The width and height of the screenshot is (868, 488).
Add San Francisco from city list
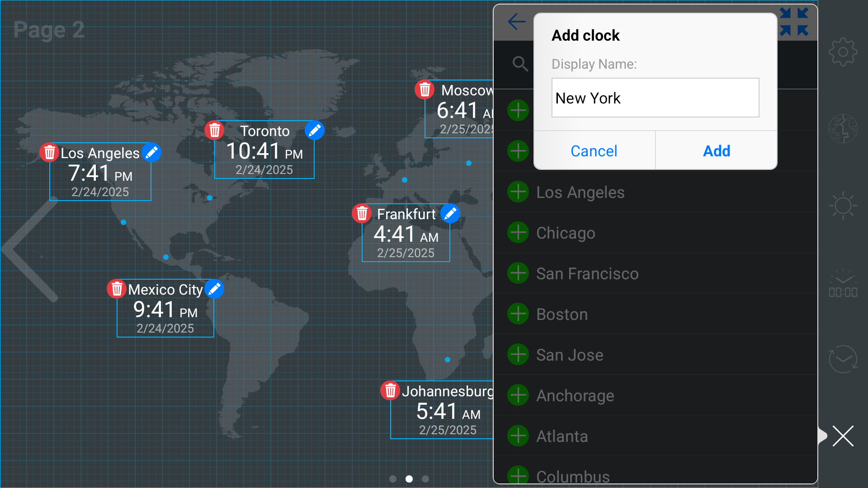point(518,273)
